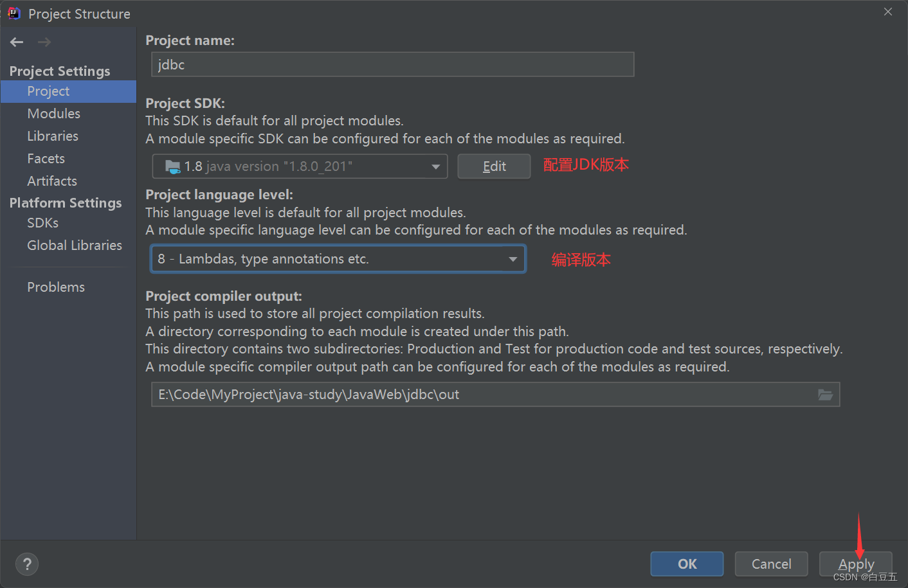Open the Project SDK dropdown
Image resolution: width=908 pixels, height=588 pixels.
click(300, 166)
